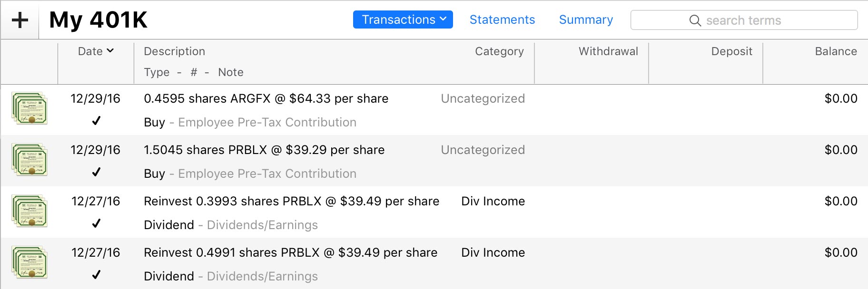Screen dimensions: 868x289
Task: Open the Transactions dropdown menu
Action: (403, 19)
